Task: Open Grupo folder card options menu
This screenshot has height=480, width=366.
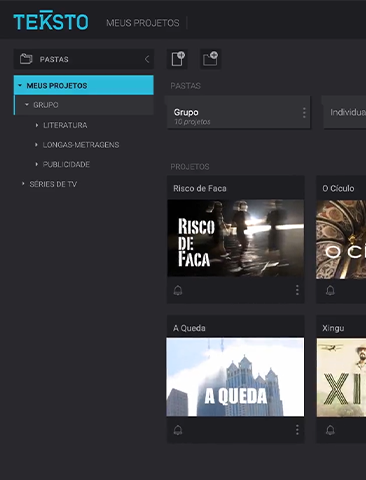Action: point(304,113)
